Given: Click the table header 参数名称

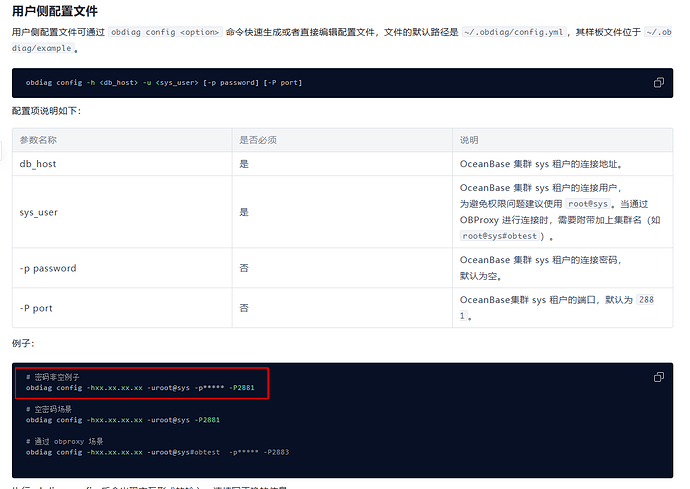Looking at the screenshot, I should pyautogui.click(x=38, y=140).
